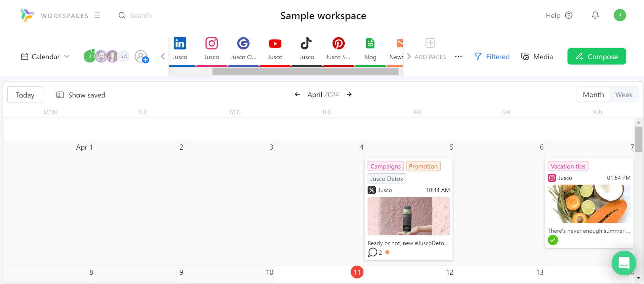The height and width of the screenshot is (284, 644).
Task: Select the Instagram Jusco page icon
Action: click(211, 44)
